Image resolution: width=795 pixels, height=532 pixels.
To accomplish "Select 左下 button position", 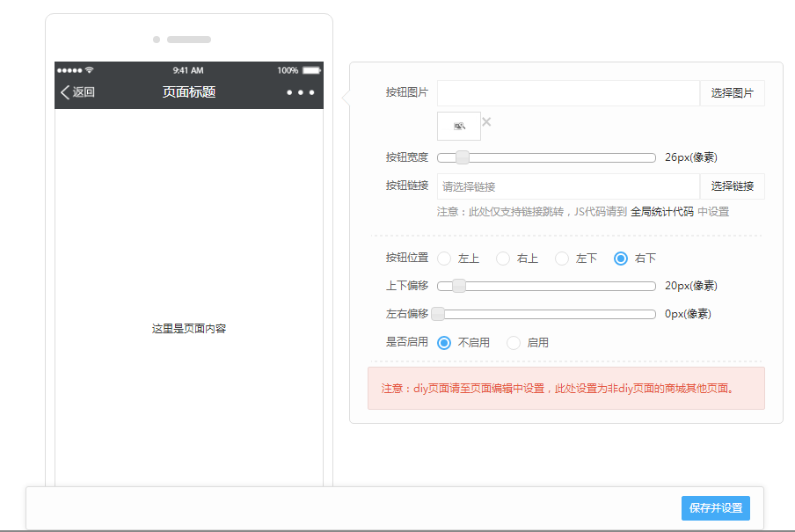I will point(562,259).
